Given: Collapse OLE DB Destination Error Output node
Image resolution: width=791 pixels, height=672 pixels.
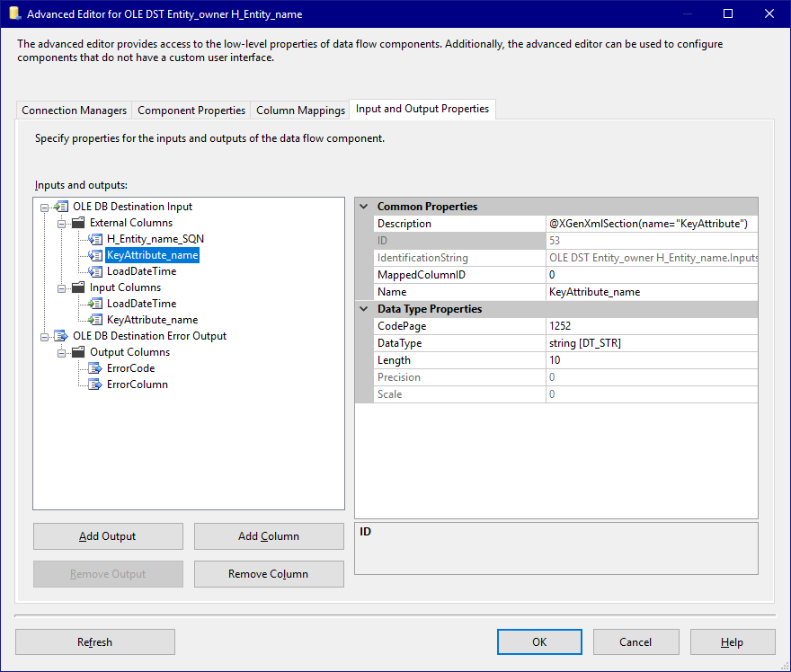Looking at the screenshot, I should pyautogui.click(x=44, y=336).
